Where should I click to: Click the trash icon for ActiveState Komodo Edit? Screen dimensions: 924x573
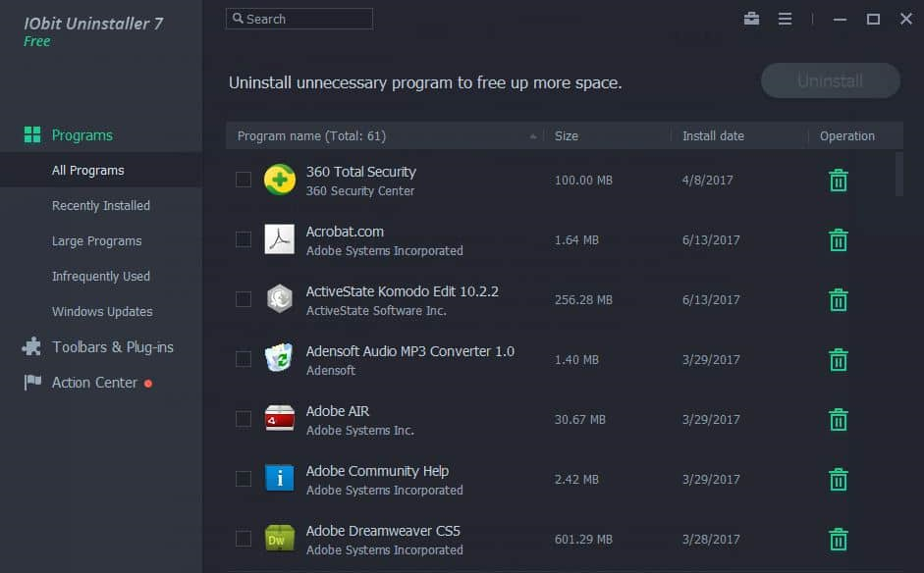(838, 300)
